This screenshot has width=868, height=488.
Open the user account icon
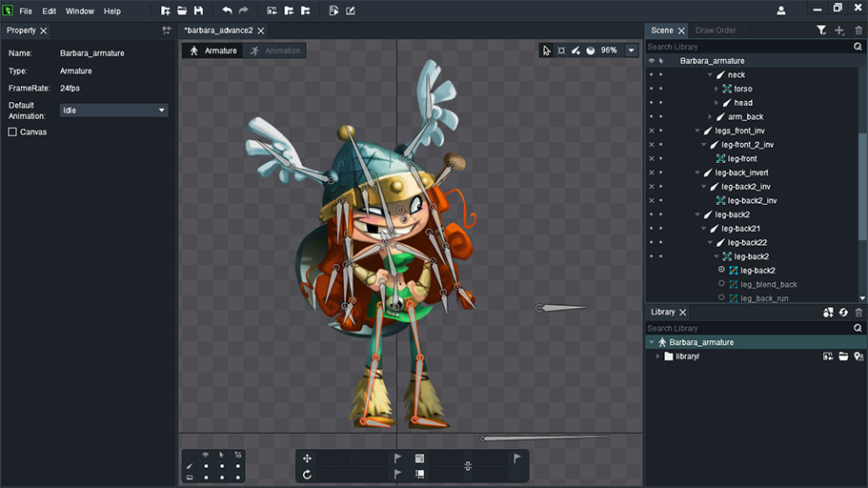(x=781, y=10)
